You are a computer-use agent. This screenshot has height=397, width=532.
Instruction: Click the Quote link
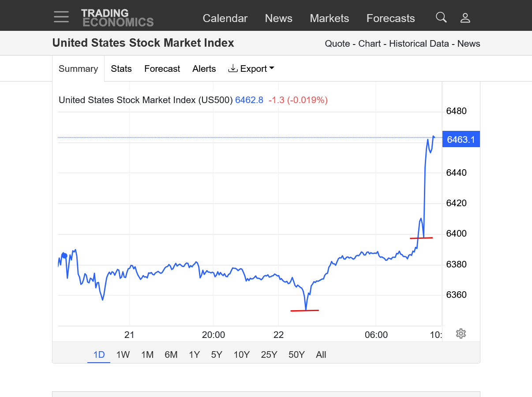[337, 44]
